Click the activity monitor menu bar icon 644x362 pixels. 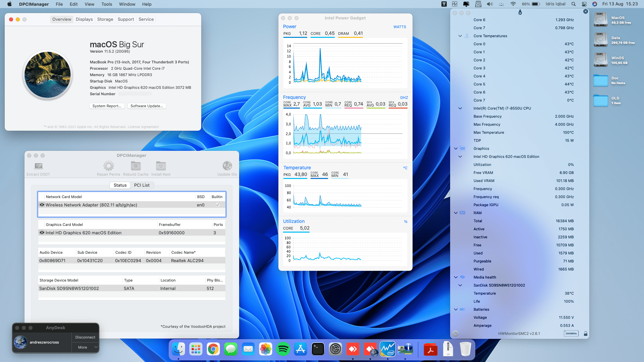(454, 4)
